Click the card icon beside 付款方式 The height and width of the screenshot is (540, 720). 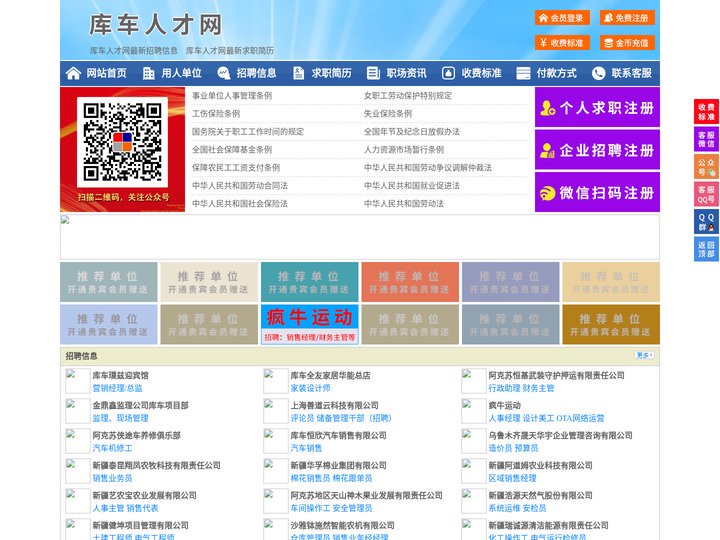(x=523, y=73)
